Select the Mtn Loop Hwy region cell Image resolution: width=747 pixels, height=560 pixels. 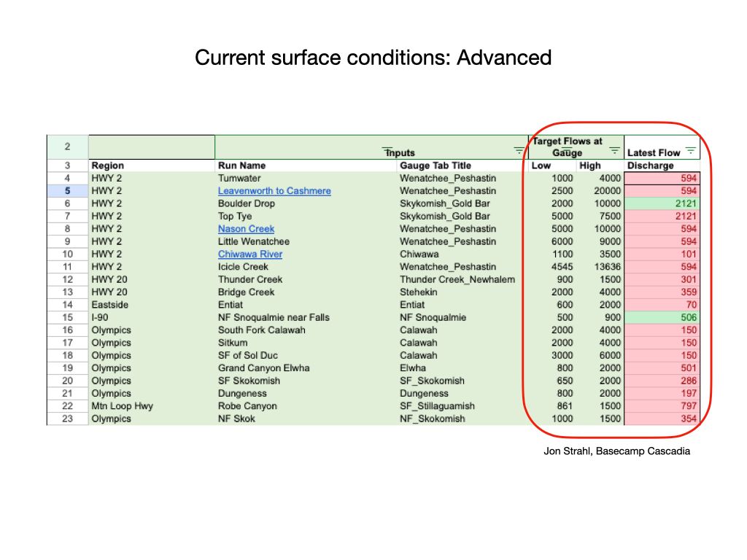point(152,406)
